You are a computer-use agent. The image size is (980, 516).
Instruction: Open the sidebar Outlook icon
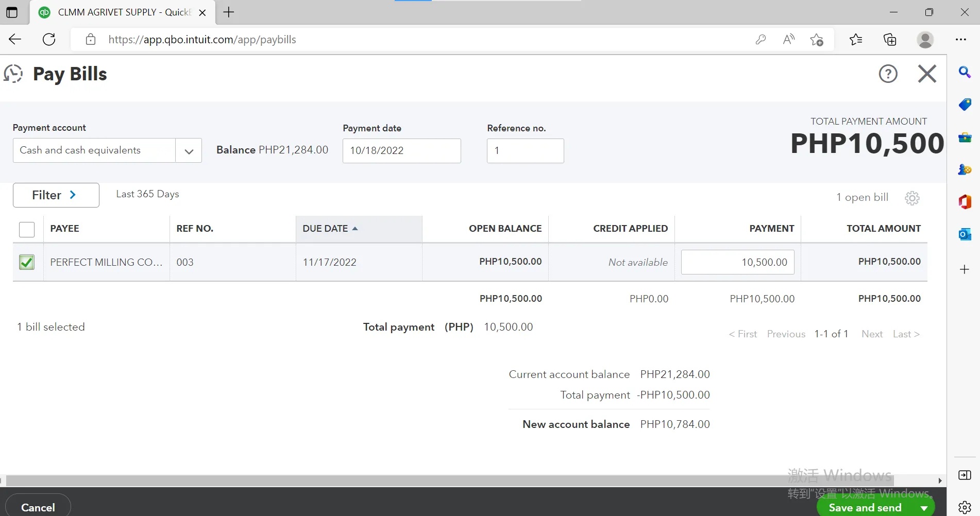[x=965, y=234]
